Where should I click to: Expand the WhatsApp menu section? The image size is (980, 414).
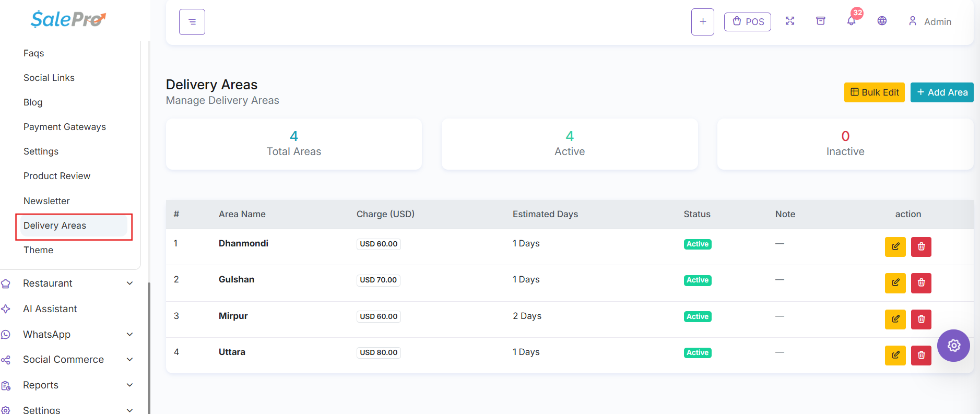pyautogui.click(x=67, y=335)
